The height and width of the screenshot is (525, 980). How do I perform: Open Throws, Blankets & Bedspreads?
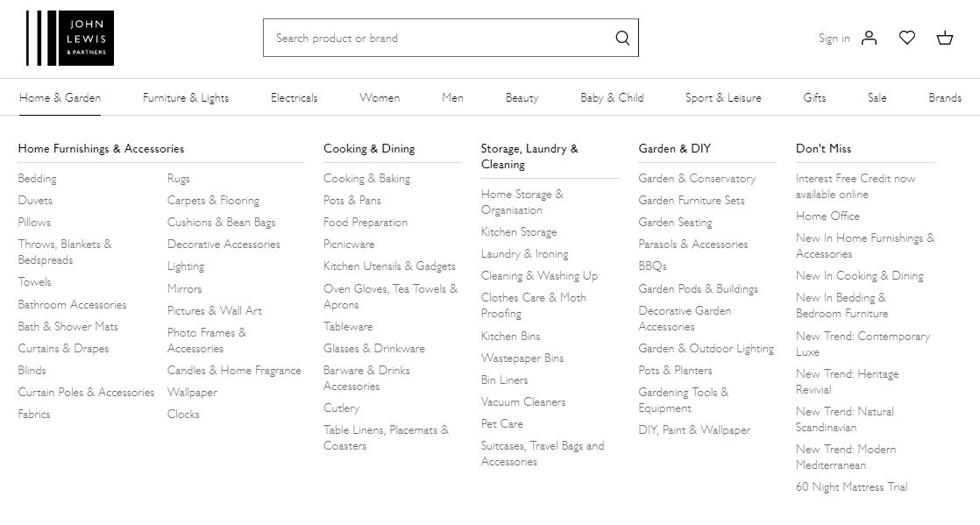click(x=65, y=252)
